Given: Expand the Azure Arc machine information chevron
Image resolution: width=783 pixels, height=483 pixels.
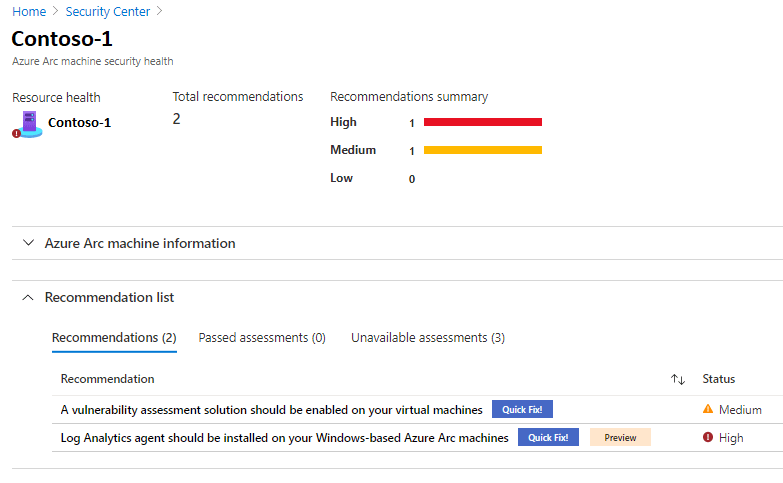Looking at the screenshot, I should [28, 243].
